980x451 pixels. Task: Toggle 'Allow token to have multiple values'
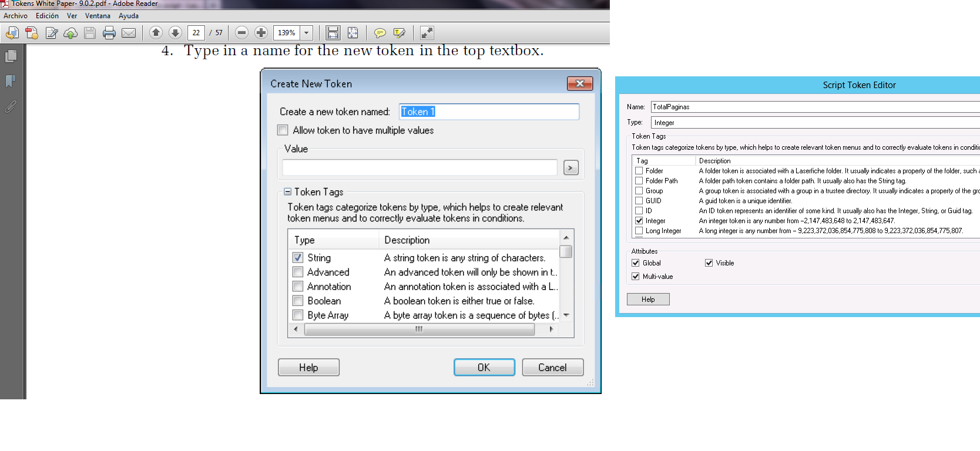tap(283, 130)
